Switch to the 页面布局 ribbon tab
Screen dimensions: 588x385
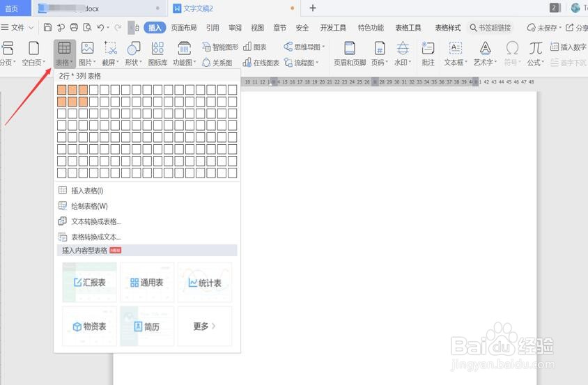pos(184,28)
